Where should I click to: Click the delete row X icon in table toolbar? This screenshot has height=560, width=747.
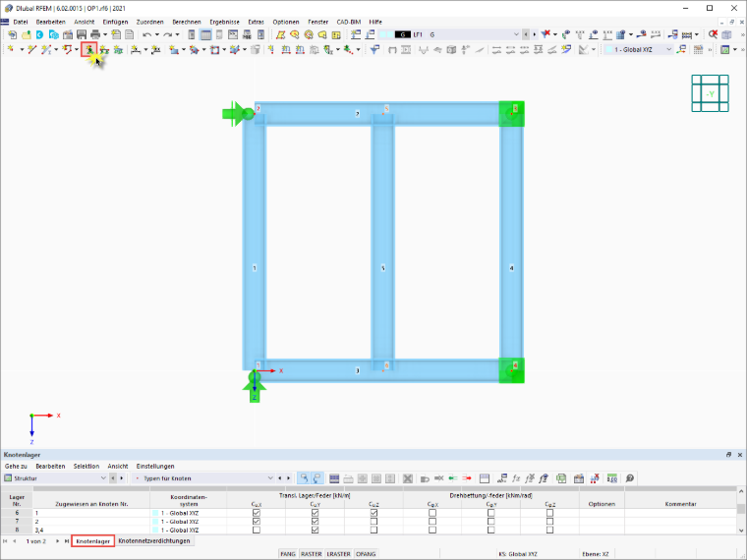pos(407,478)
